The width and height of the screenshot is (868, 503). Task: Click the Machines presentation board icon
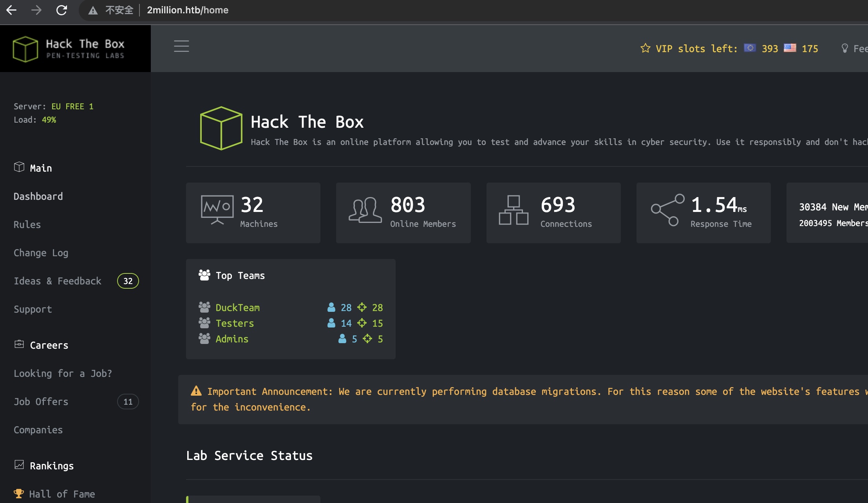217,210
